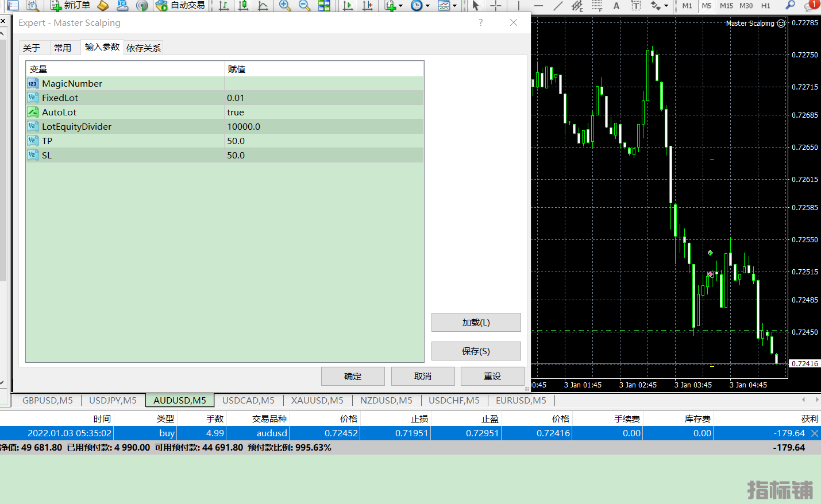Switch to the M5 timeframe

(x=707, y=6)
